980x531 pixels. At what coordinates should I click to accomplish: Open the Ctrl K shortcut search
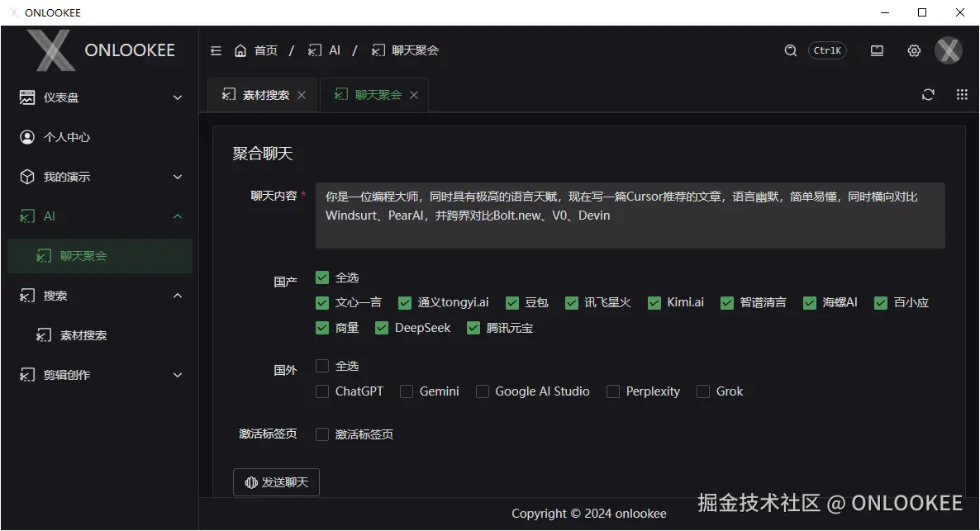827,50
